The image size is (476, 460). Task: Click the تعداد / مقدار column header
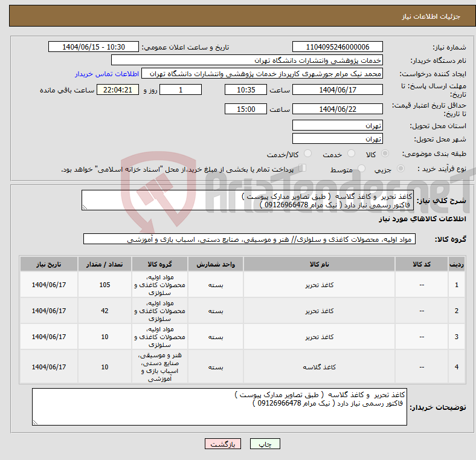click(105, 264)
